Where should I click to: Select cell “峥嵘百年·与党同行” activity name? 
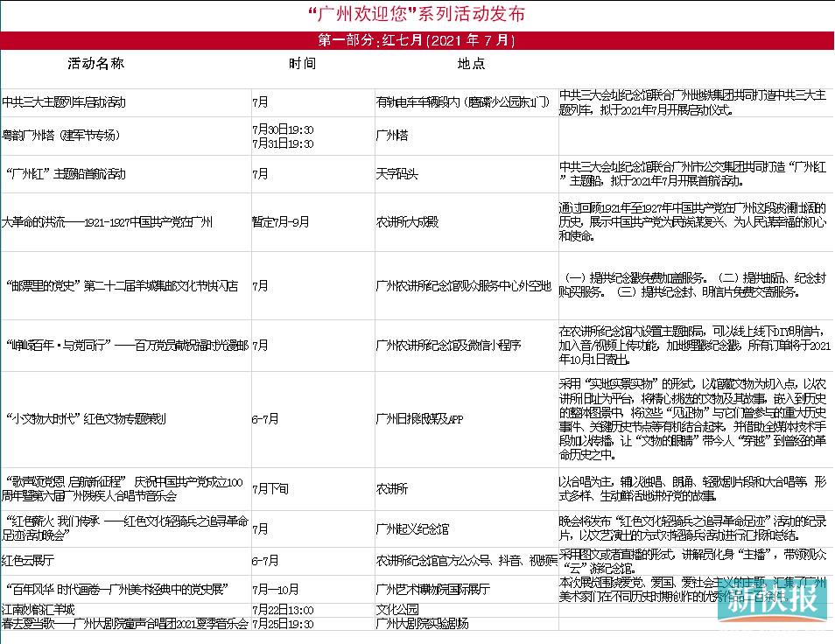coord(127,346)
